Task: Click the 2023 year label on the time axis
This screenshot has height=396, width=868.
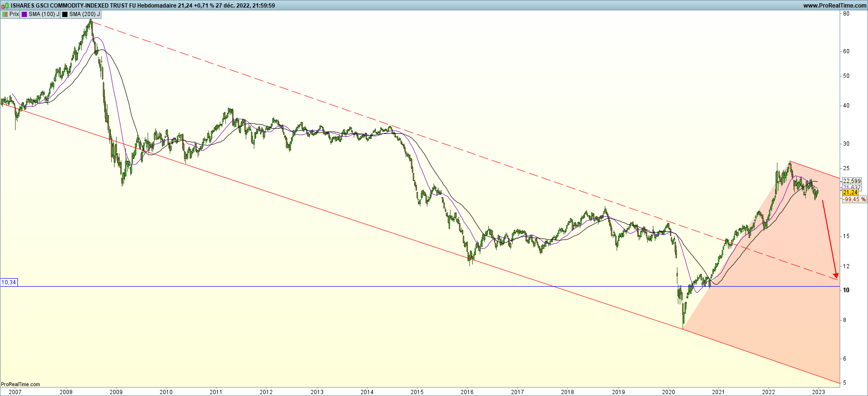Action: (x=818, y=392)
